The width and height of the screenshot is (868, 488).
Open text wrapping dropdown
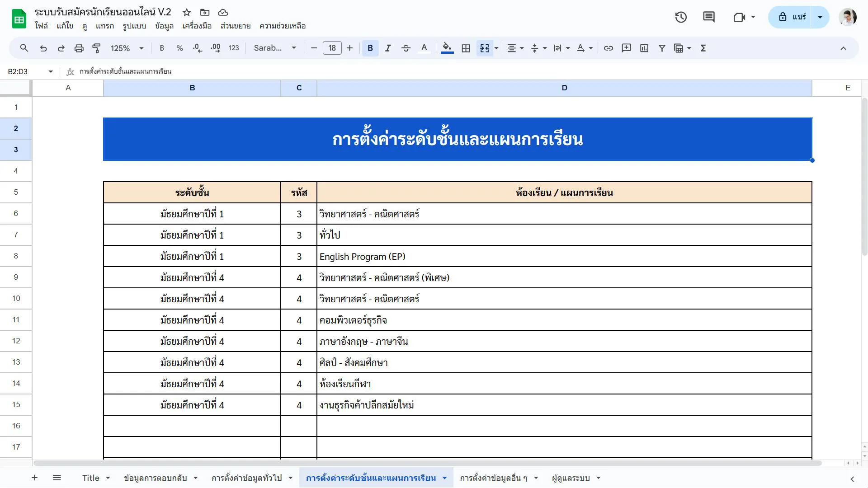tap(561, 48)
